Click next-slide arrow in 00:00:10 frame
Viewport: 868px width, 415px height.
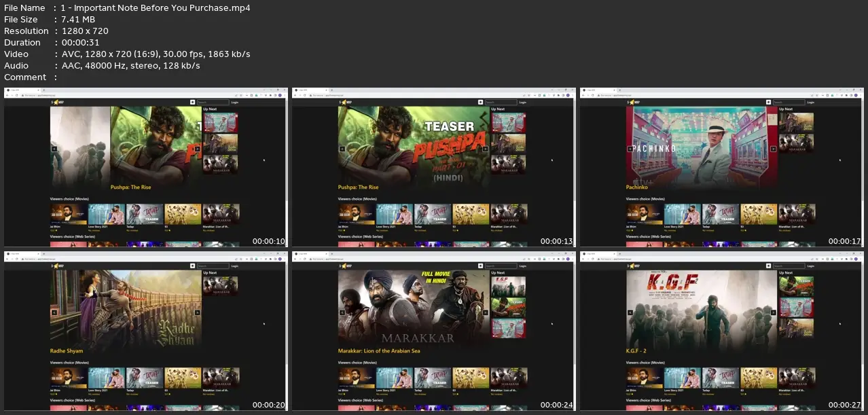click(198, 149)
